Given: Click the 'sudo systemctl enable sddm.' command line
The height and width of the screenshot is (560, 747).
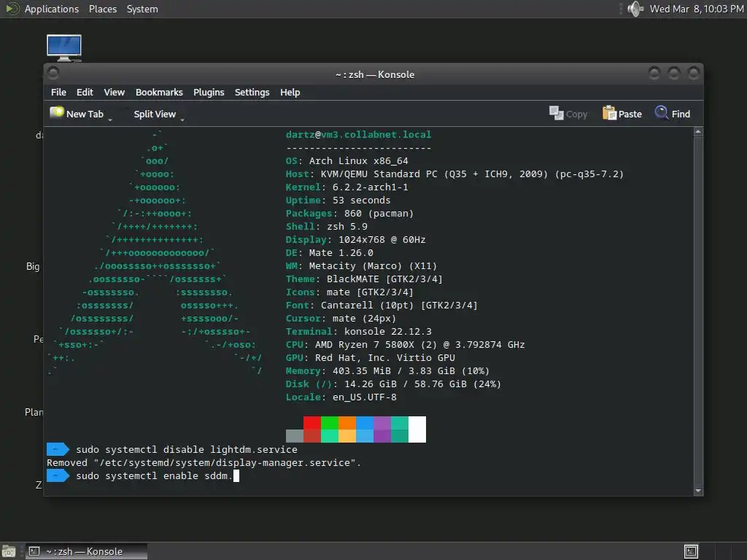Looking at the screenshot, I should (x=154, y=475).
